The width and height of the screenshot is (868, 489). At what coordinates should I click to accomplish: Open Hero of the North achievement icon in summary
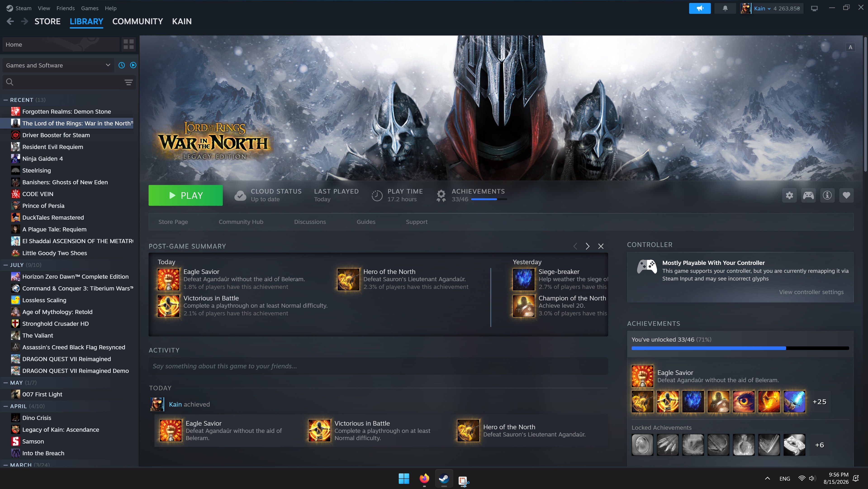coord(349,279)
